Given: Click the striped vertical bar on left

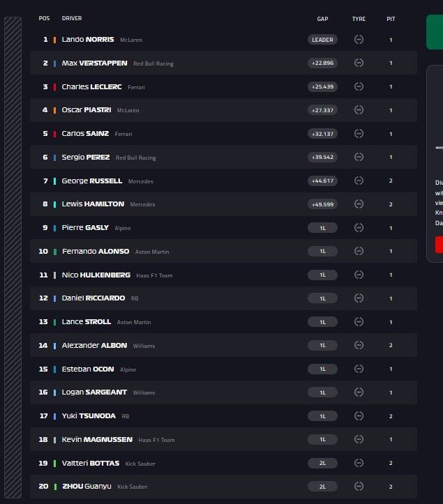Looking at the screenshot, I should [x=13, y=257].
